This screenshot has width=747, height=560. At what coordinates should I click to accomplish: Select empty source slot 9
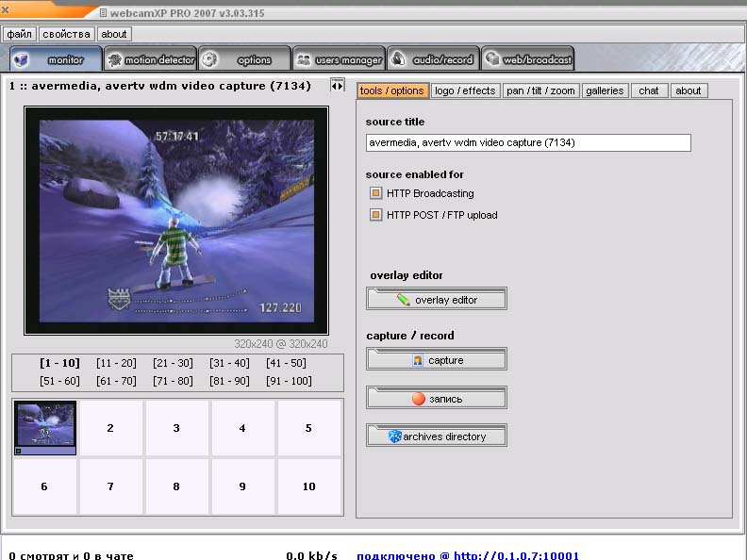pos(242,486)
